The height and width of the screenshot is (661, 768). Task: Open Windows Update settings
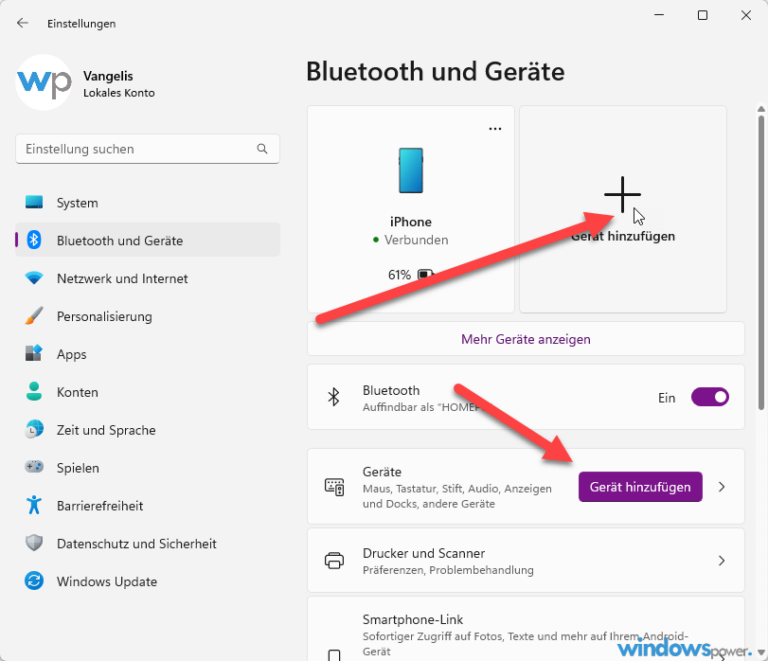[147, 581]
